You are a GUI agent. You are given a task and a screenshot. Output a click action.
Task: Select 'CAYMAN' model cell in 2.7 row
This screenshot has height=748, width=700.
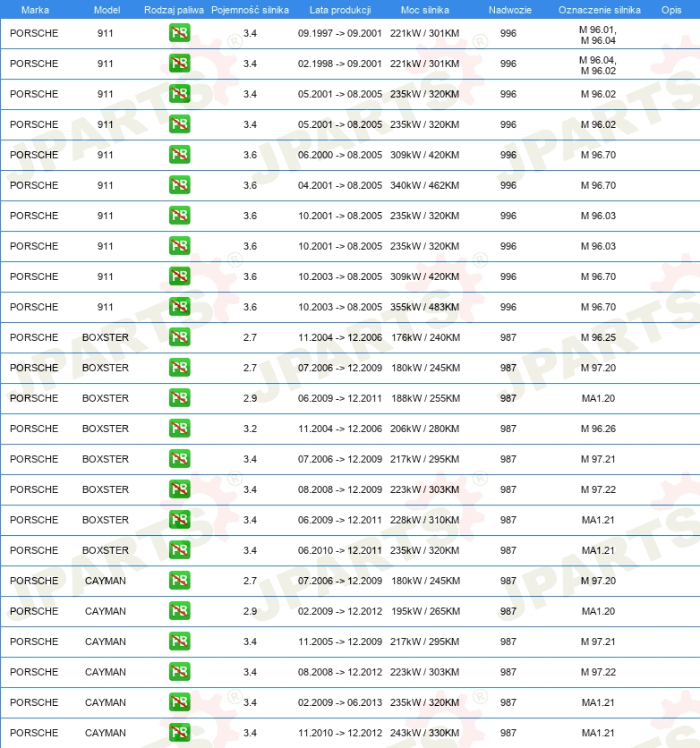click(x=106, y=581)
